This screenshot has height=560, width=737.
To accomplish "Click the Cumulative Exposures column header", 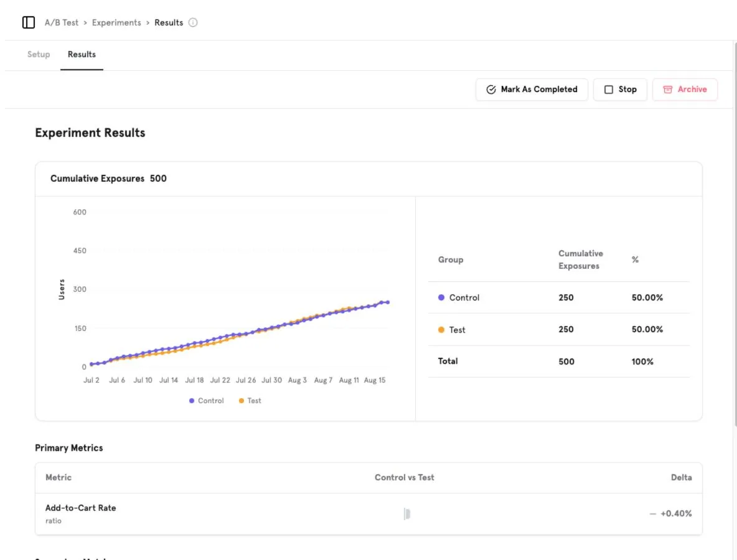I will point(581,260).
